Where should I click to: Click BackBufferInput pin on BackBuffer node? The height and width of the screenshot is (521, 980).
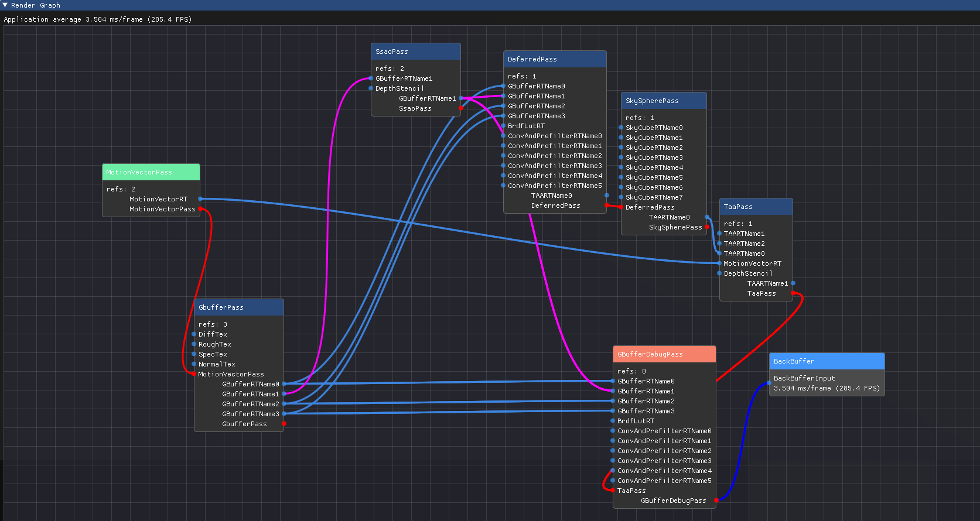[769, 383]
